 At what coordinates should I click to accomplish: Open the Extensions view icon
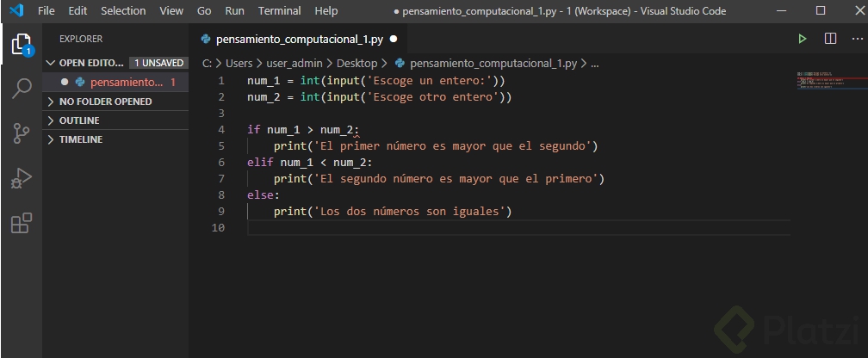22,223
